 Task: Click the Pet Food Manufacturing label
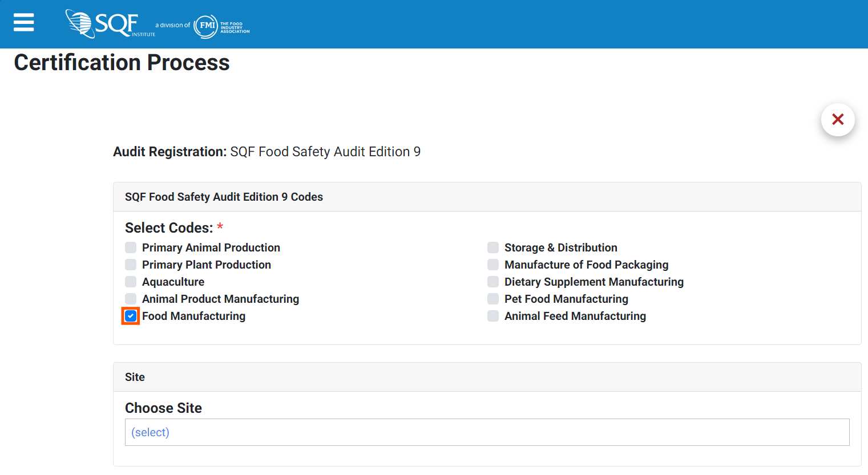tap(566, 299)
